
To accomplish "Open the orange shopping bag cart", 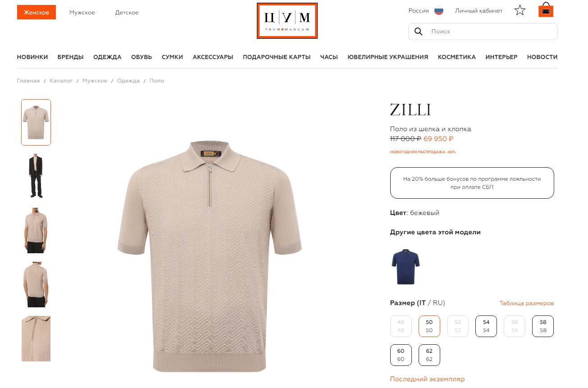I will coord(546,10).
